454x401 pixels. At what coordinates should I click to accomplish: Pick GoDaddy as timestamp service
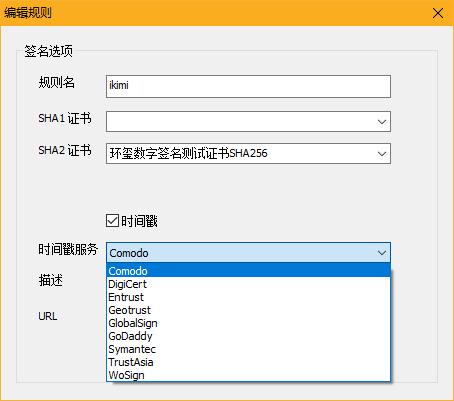click(x=248, y=336)
